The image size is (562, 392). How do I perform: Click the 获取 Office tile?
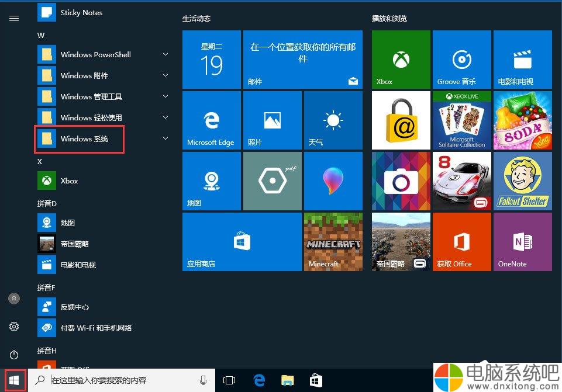pos(461,242)
